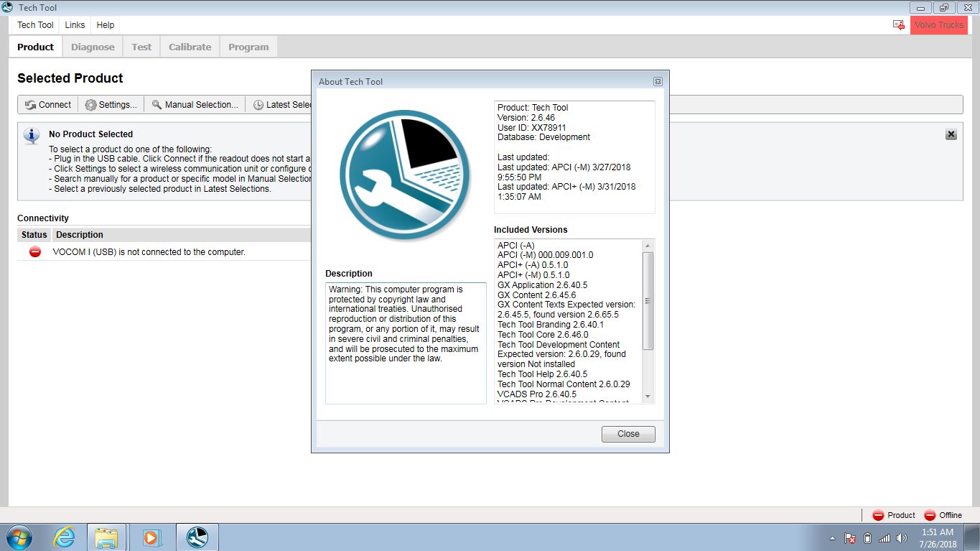Switch to the Calibrate tab
980x551 pixels.
pyautogui.click(x=190, y=47)
